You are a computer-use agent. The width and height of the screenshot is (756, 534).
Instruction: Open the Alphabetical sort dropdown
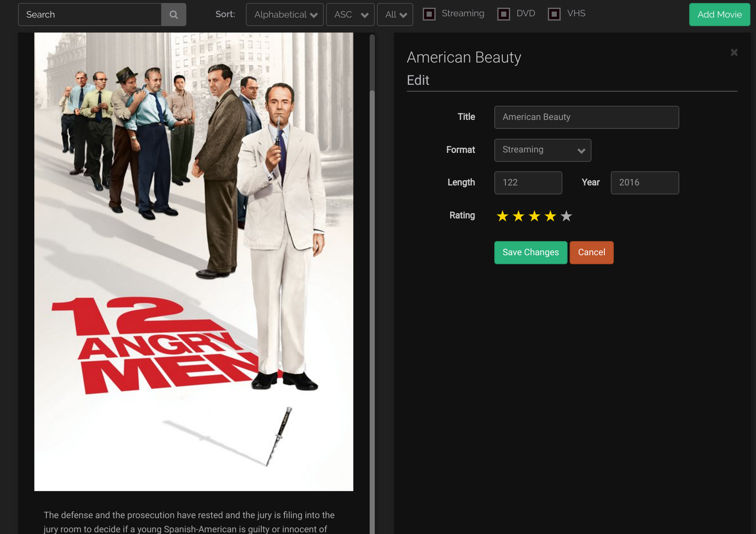(285, 15)
